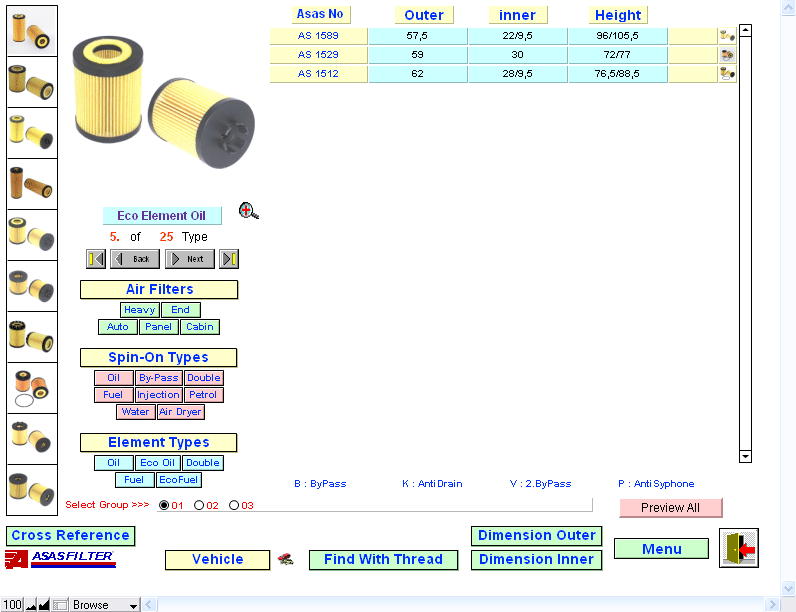The image size is (796, 612).
Task: Select group 02 radio button
Action: tap(199, 505)
